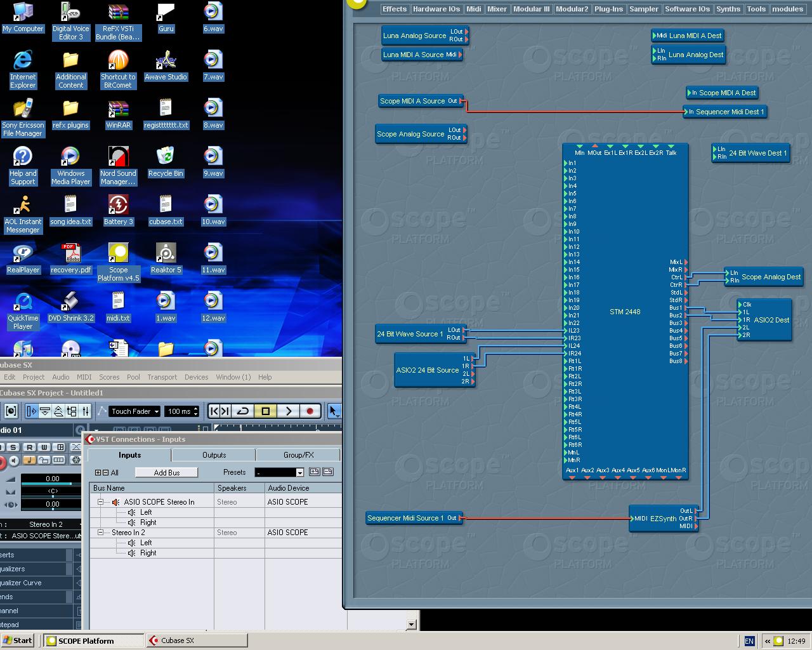Adjust the 100 ms return time stepper
Screen dimensions: 812x650
click(195, 411)
